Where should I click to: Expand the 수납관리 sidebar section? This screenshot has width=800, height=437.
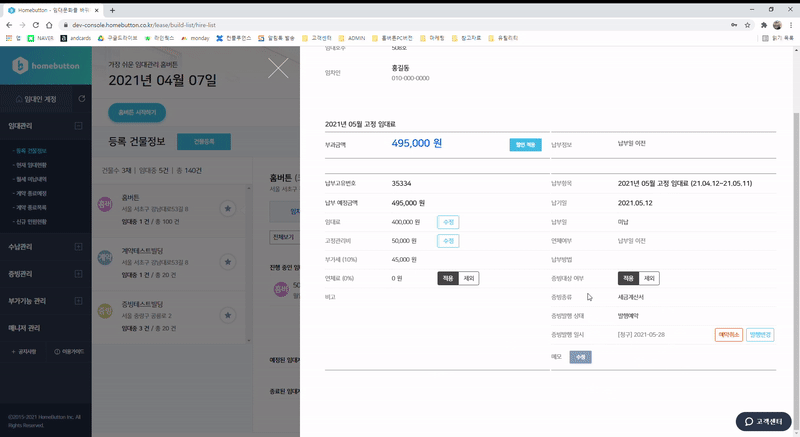(78, 247)
